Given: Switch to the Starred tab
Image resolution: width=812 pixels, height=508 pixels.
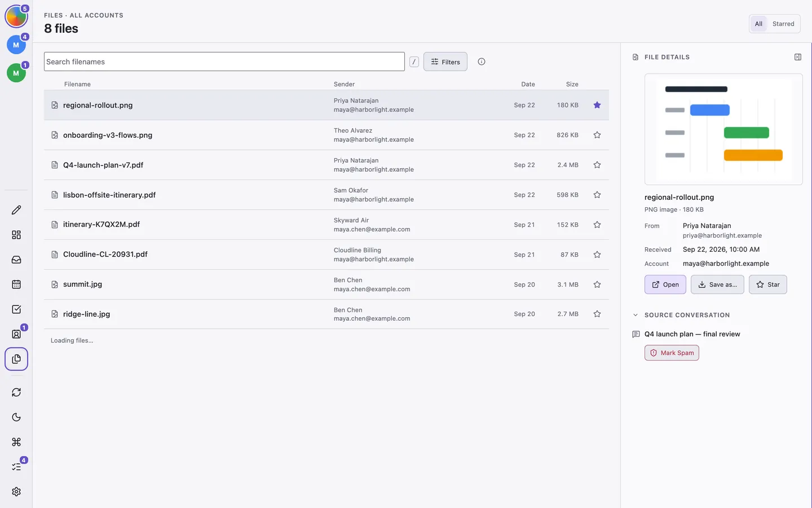Looking at the screenshot, I should pos(783,24).
